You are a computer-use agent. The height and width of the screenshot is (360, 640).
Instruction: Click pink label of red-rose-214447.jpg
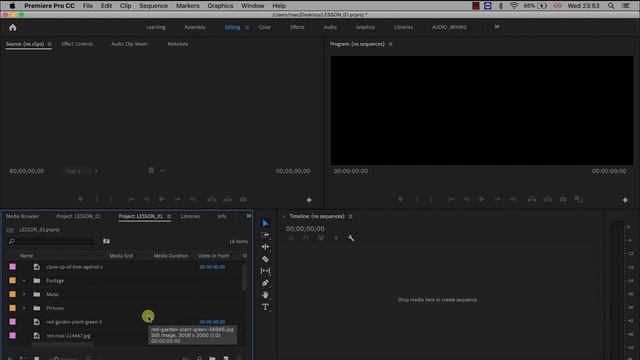click(13, 336)
